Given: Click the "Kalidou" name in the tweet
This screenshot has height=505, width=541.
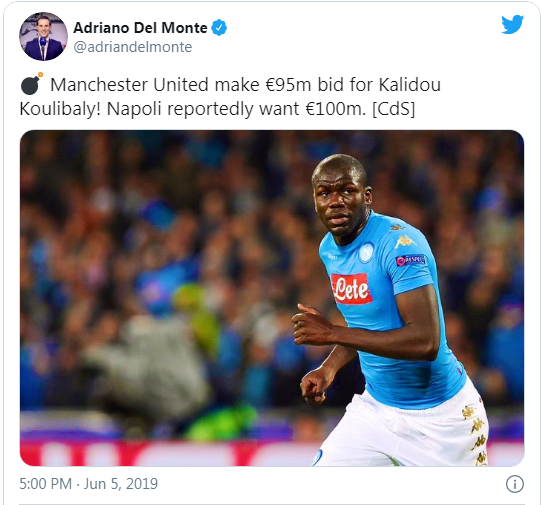Looking at the screenshot, I should tap(410, 85).
